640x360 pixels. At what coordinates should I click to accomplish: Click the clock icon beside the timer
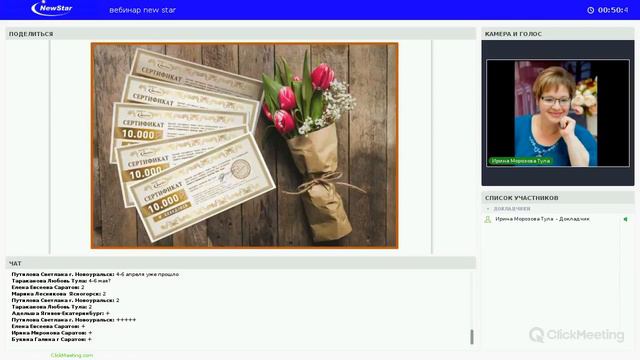coord(591,10)
